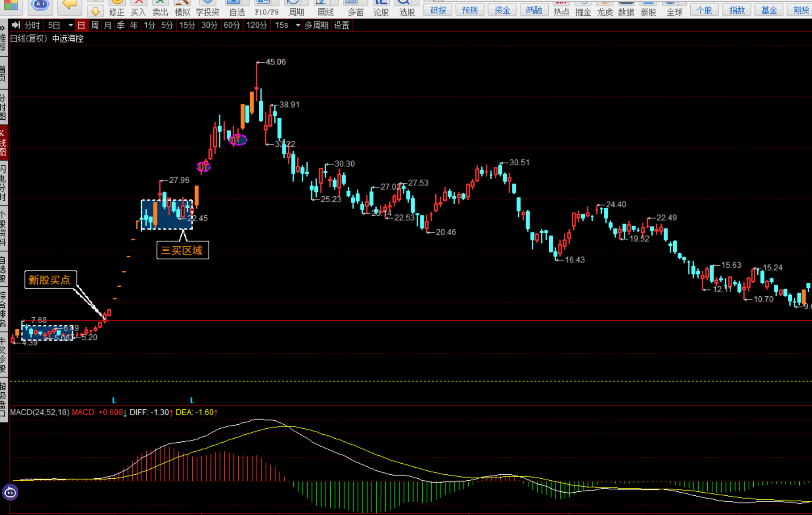This screenshot has width=812, height=515.
Task: Open the 多窗 (multi-window) tool
Action: click(356, 8)
